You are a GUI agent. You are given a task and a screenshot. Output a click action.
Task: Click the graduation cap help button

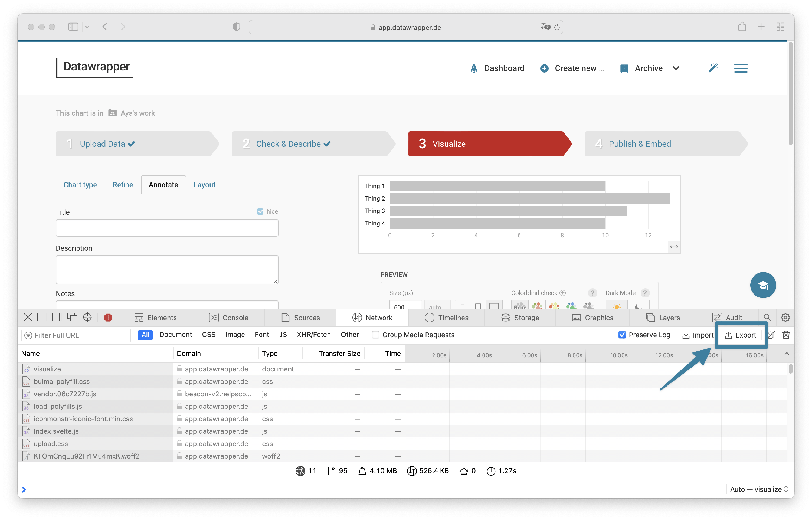pyautogui.click(x=763, y=285)
